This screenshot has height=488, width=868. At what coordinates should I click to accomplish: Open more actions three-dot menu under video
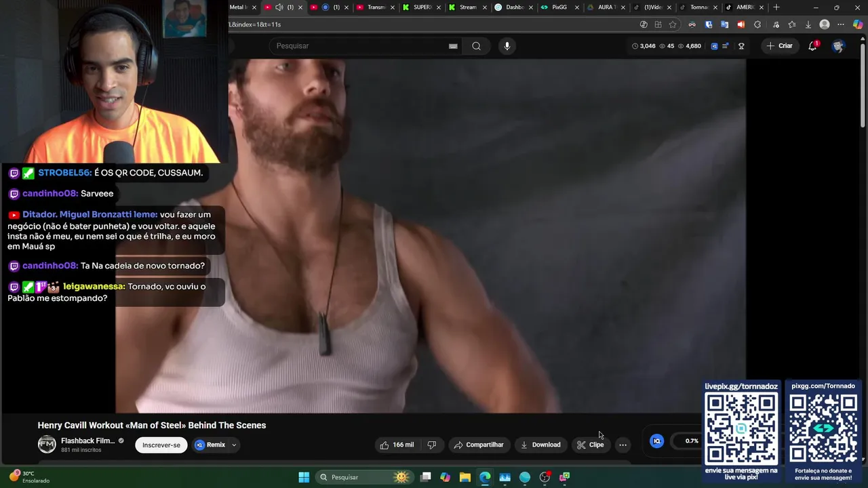(x=623, y=445)
